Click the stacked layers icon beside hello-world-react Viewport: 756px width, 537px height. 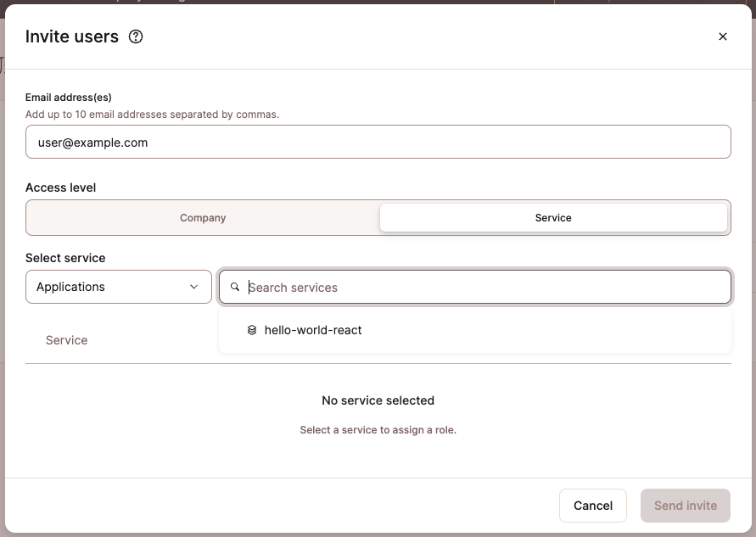(x=252, y=330)
